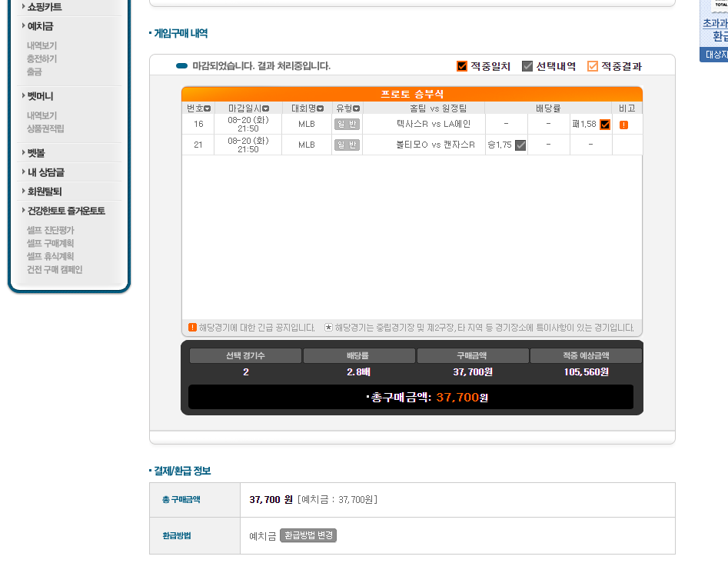728x563 pixels.
Task: Expand the 쇼핑카트 sidebar menu
Action: tap(44, 6)
